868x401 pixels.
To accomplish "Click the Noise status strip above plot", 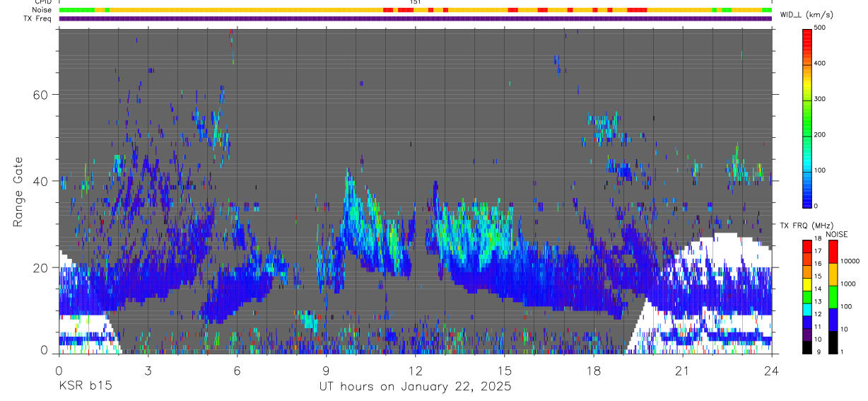I will click(x=415, y=11).
